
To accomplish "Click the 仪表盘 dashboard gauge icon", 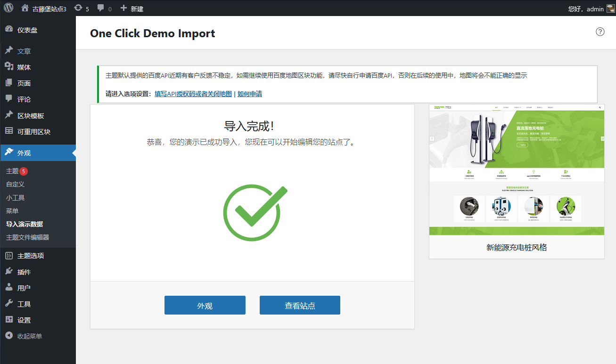I will click(9, 30).
